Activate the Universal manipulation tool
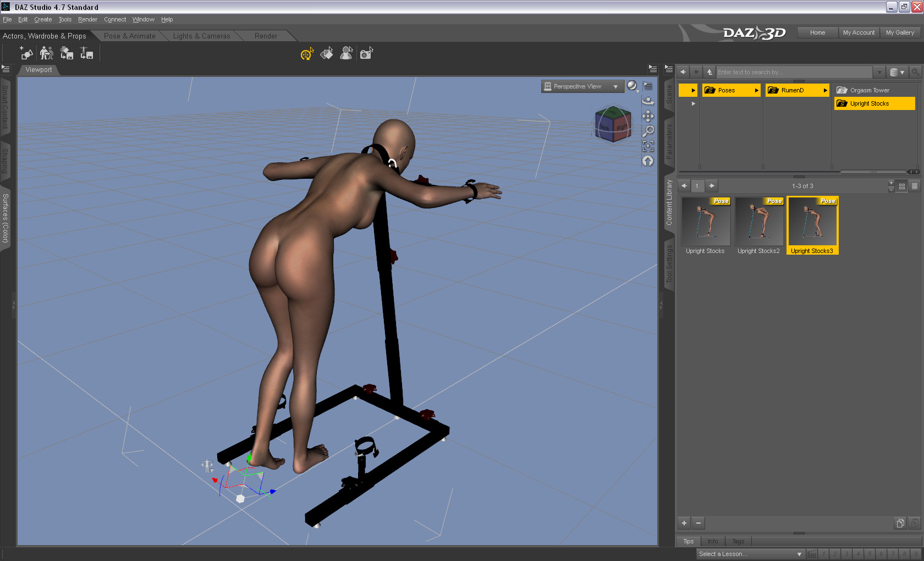This screenshot has width=924, height=561. click(x=307, y=53)
